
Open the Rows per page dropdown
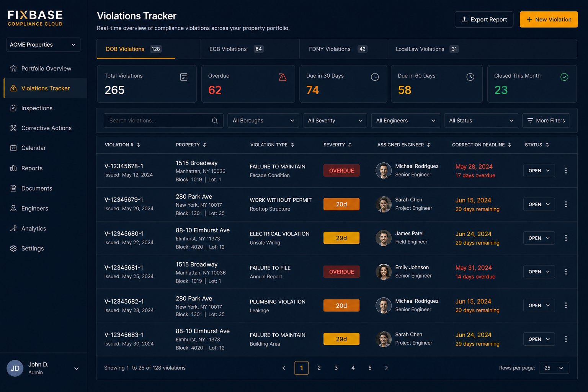[554, 368]
